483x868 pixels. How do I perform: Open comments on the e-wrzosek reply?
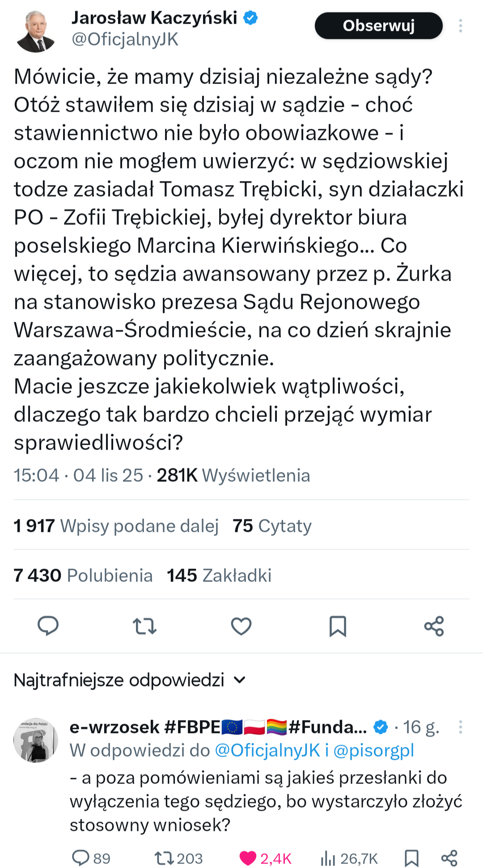[x=81, y=858]
